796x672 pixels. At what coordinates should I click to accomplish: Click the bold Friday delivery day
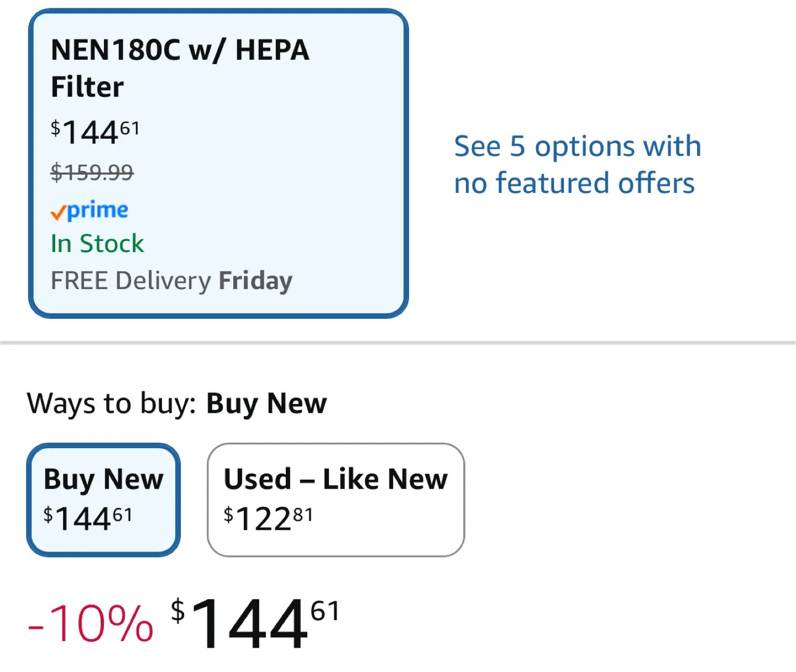[255, 281]
